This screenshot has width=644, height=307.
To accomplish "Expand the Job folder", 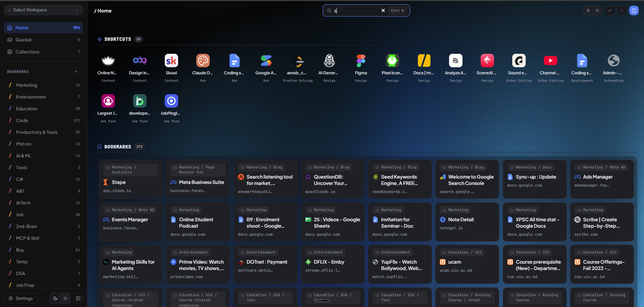I will 43,215.
